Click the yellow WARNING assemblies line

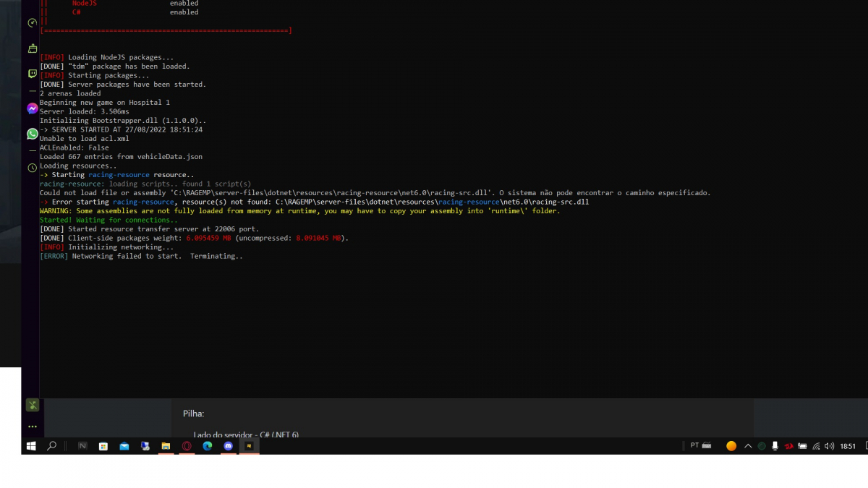click(x=299, y=211)
